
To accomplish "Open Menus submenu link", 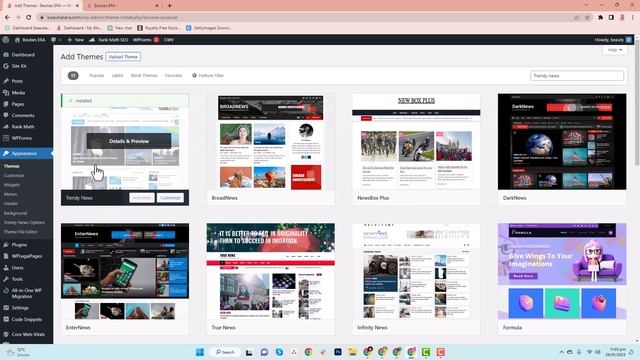I will point(11,194).
